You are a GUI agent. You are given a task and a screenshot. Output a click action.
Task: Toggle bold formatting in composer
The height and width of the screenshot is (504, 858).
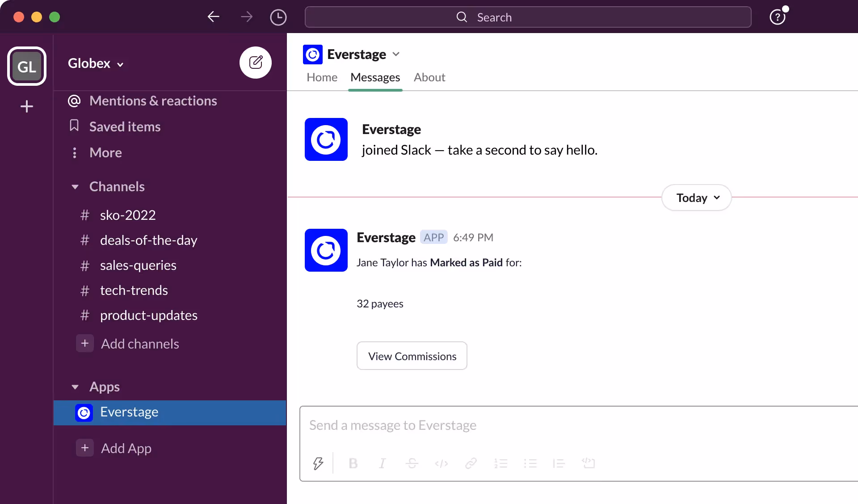[x=353, y=463]
